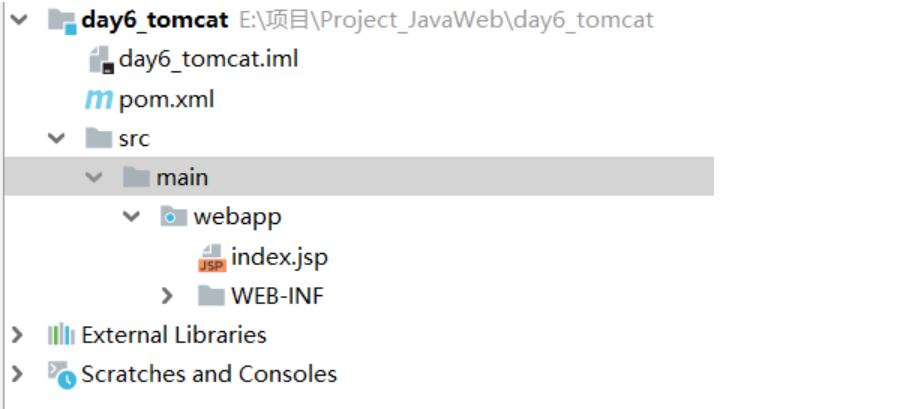
Task: Click the main folder icon
Action: coord(137,177)
